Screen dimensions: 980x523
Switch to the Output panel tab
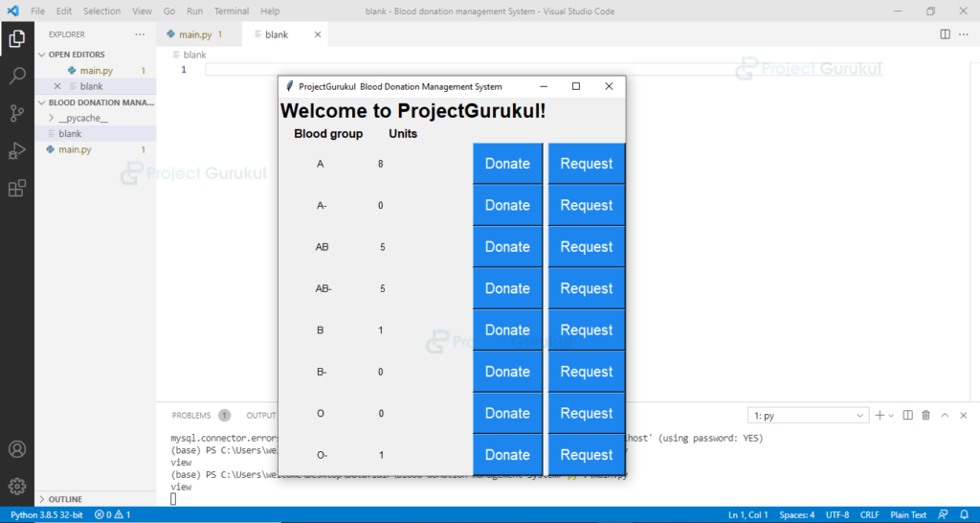click(x=261, y=416)
